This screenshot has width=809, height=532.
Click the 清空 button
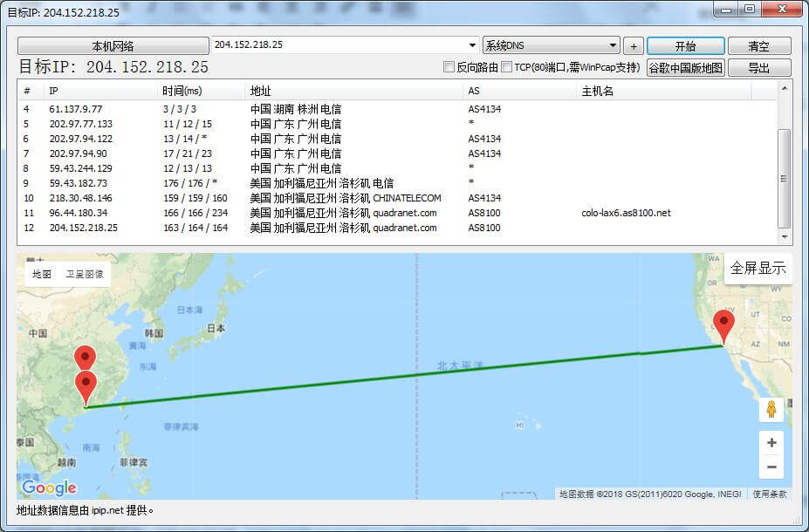tap(758, 45)
